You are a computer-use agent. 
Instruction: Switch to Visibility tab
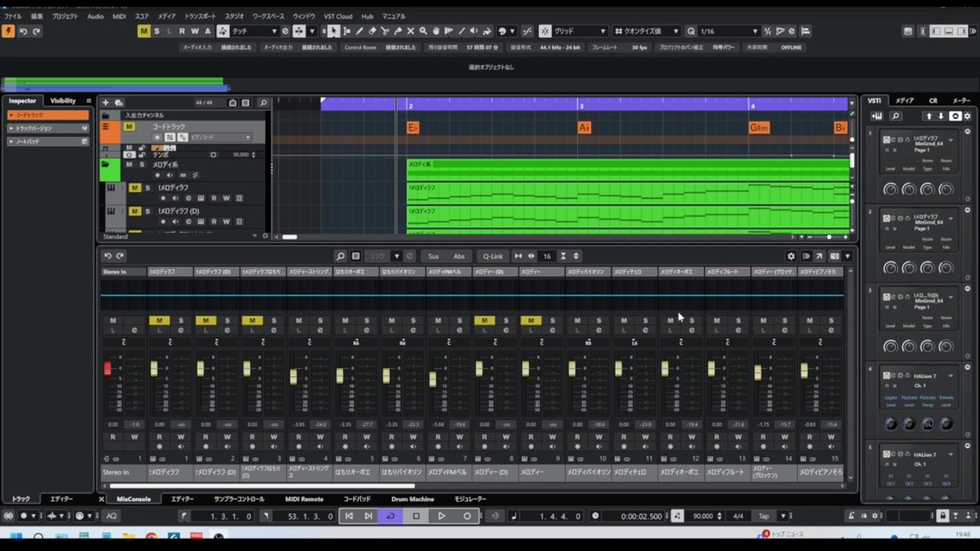[x=63, y=101]
